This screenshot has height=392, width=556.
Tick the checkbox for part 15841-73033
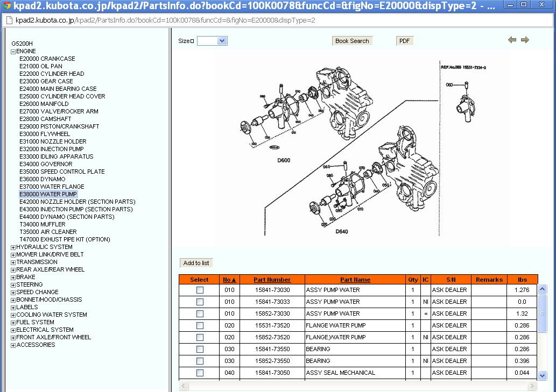[x=200, y=302]
